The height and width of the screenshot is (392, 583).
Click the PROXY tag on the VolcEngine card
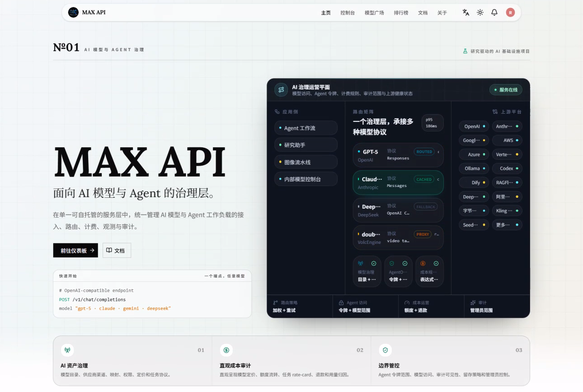423,234
